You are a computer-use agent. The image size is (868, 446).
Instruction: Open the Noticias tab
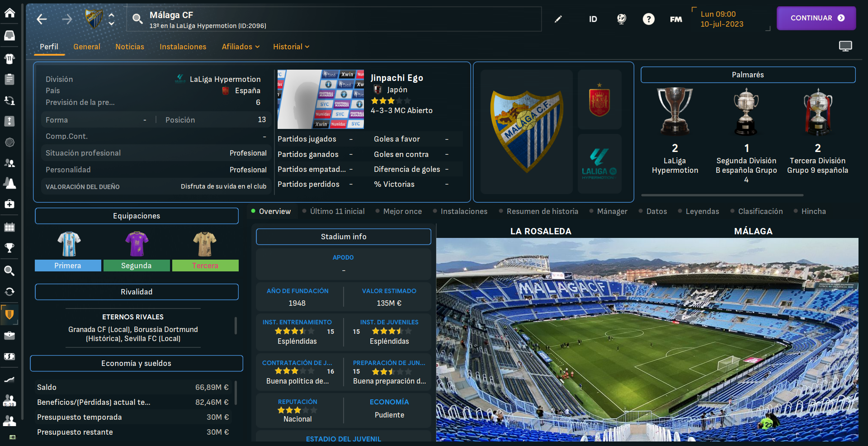130,47
